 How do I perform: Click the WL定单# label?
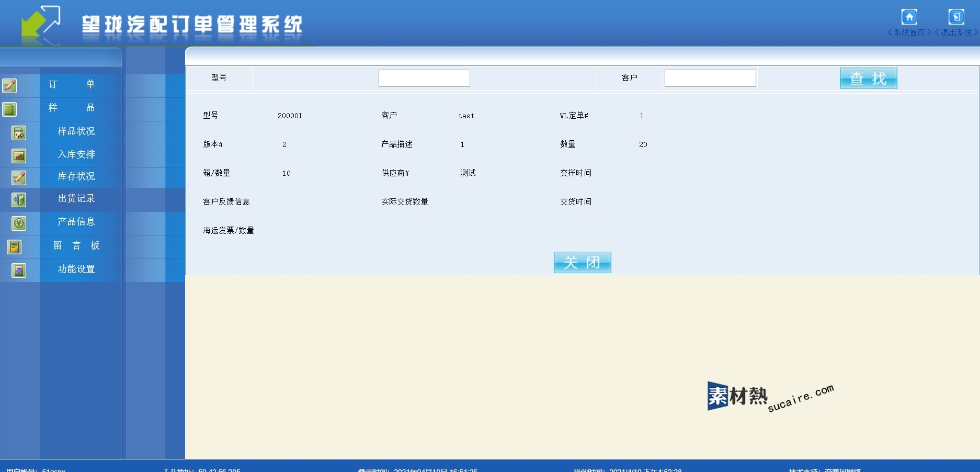click(574, 116)
